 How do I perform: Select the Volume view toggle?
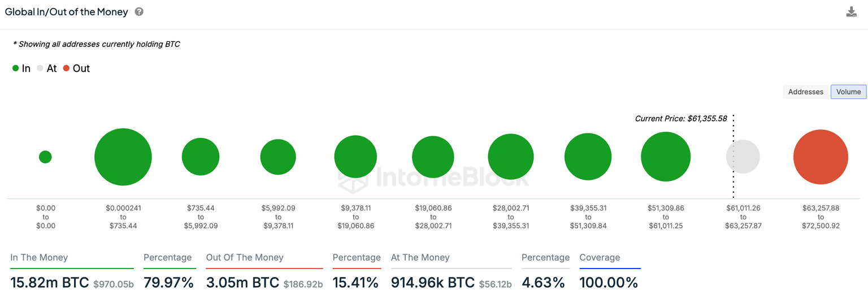pos(848,92)
